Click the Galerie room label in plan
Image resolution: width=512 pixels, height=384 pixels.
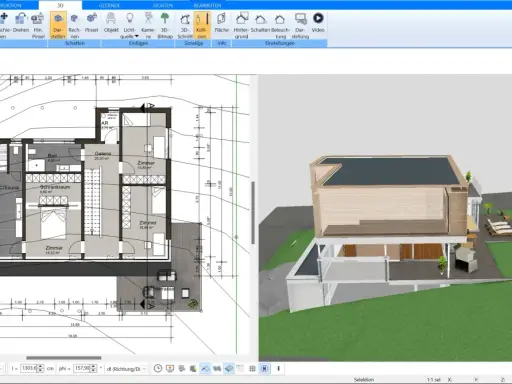pos(103,154)
